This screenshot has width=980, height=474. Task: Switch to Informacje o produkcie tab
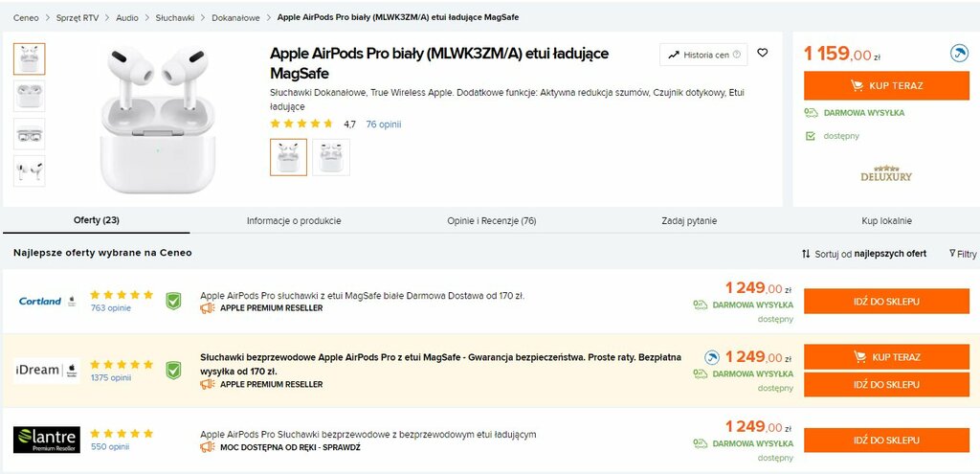(294, 221)
